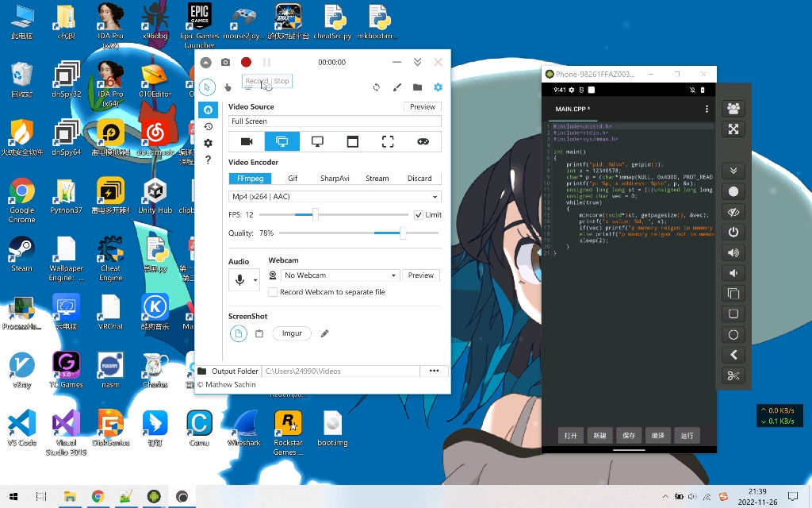The width and height of the screenshot is (812, 508).
Task: Toggle the FPS Limit checkbox
Action: [x=419, y=214]
